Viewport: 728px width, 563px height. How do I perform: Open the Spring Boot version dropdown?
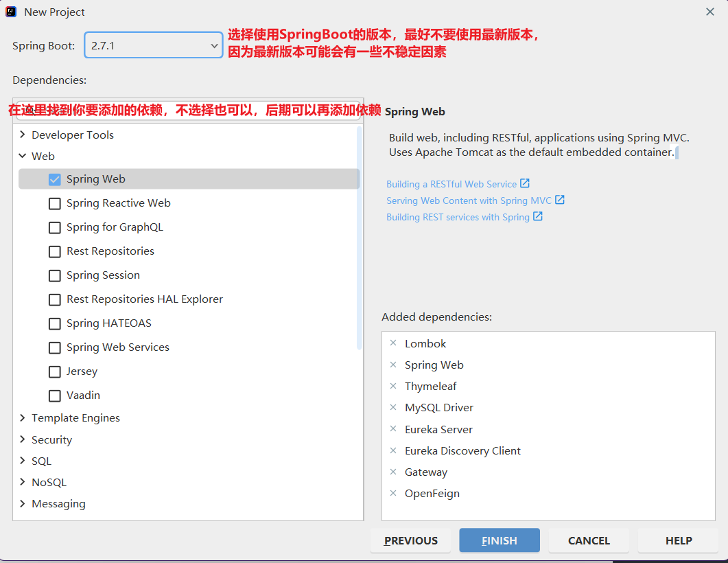(x=154, y=45)
